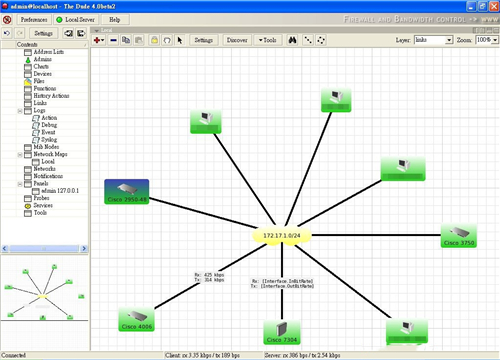
Task: Toggle the yellow padlock lock icon
Action: pos(154,40)
